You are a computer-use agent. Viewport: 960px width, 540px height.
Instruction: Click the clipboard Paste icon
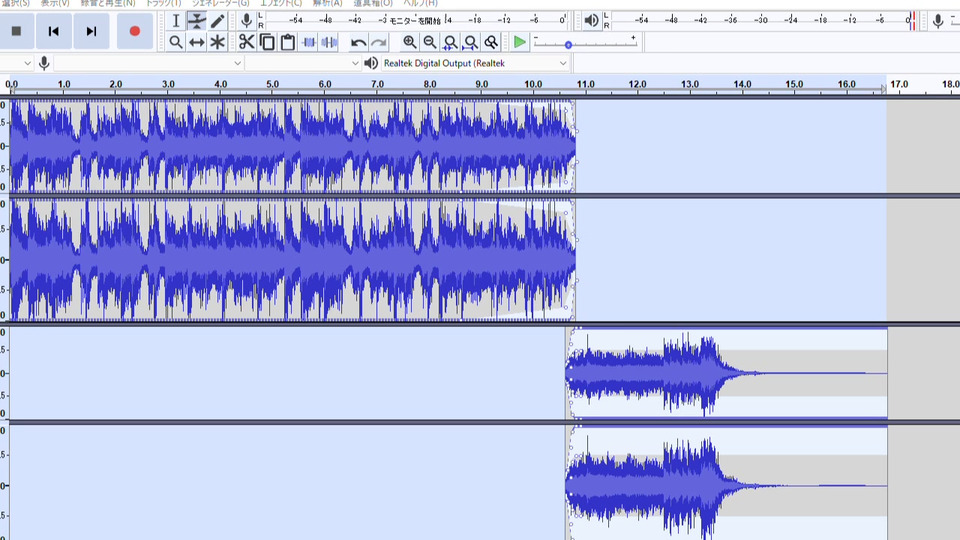point(288,42)
